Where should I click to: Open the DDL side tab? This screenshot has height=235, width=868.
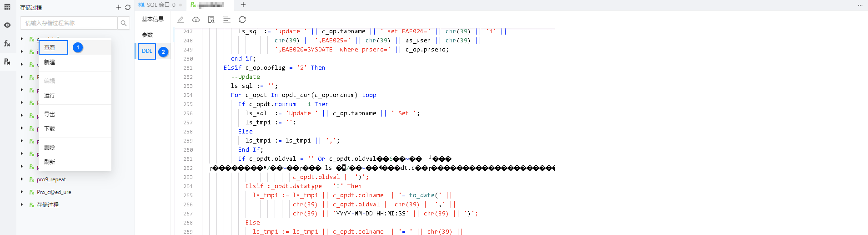(x=147, y=51)
